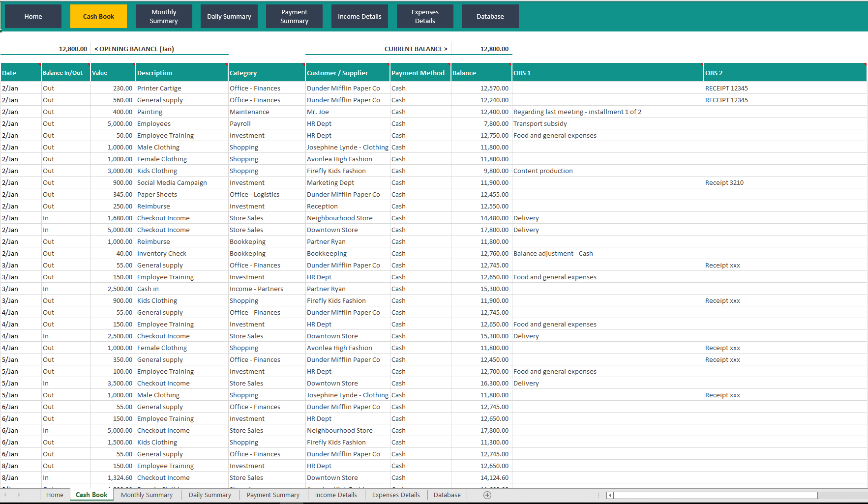Open the Database sheet tab
Image resolution: width=868 pixels, height=504 pixels.
coord(447,495)
